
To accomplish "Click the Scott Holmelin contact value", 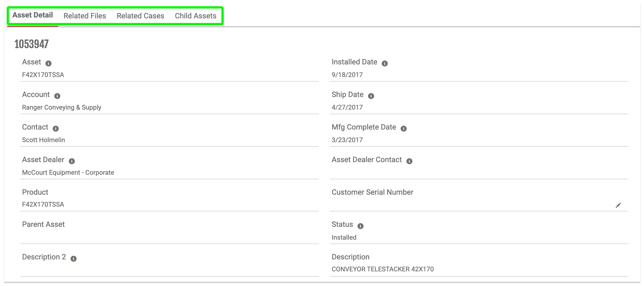I will [43, 140].
